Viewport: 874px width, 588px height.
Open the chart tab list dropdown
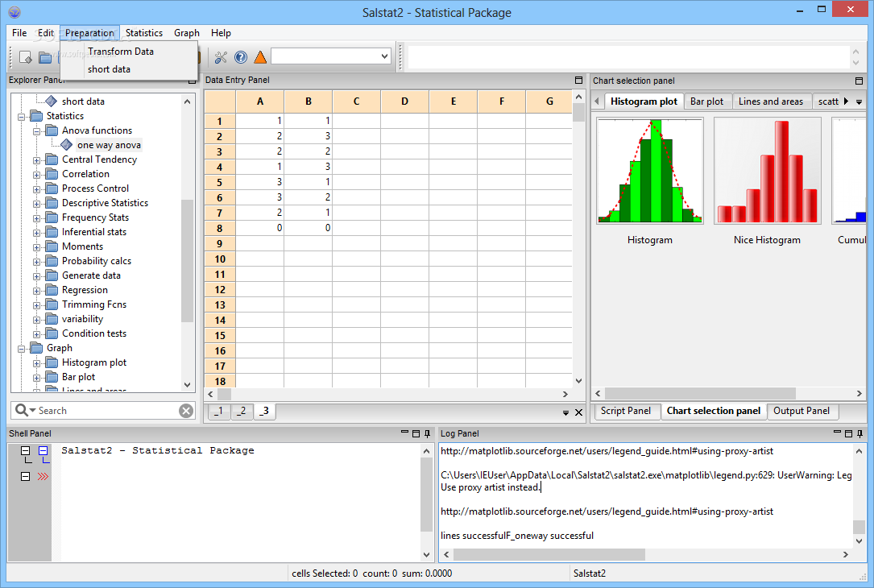[x=859, y=101]
